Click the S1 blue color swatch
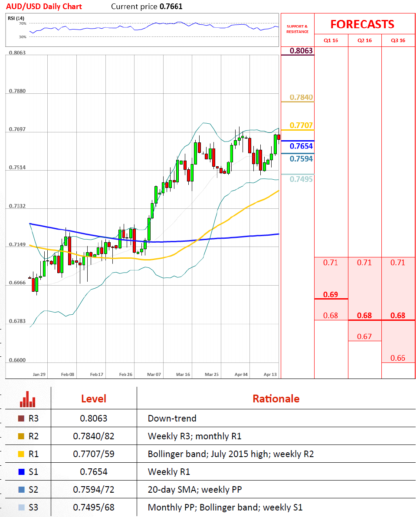 point(21,472)
